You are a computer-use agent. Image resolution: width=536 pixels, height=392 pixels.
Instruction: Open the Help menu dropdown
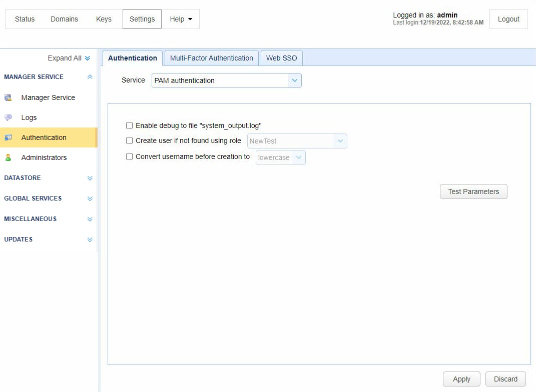(181, 19)
